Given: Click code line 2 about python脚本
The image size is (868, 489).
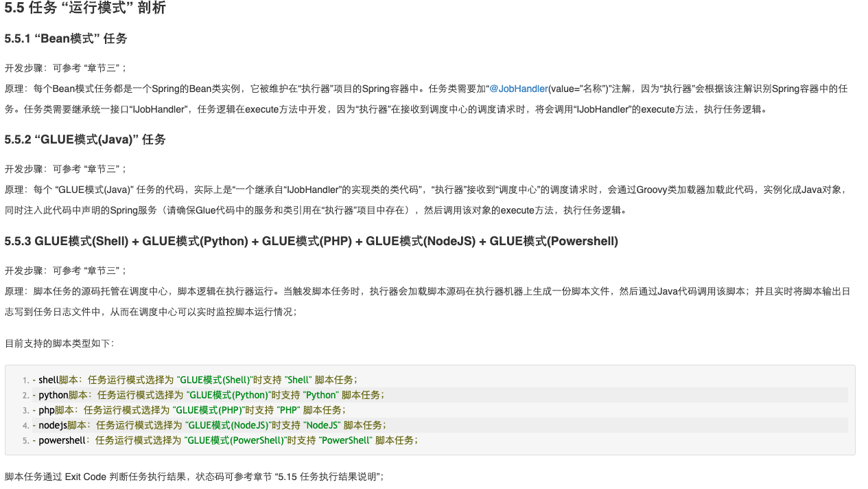Looking at the screenshot, I should point(209,395).
